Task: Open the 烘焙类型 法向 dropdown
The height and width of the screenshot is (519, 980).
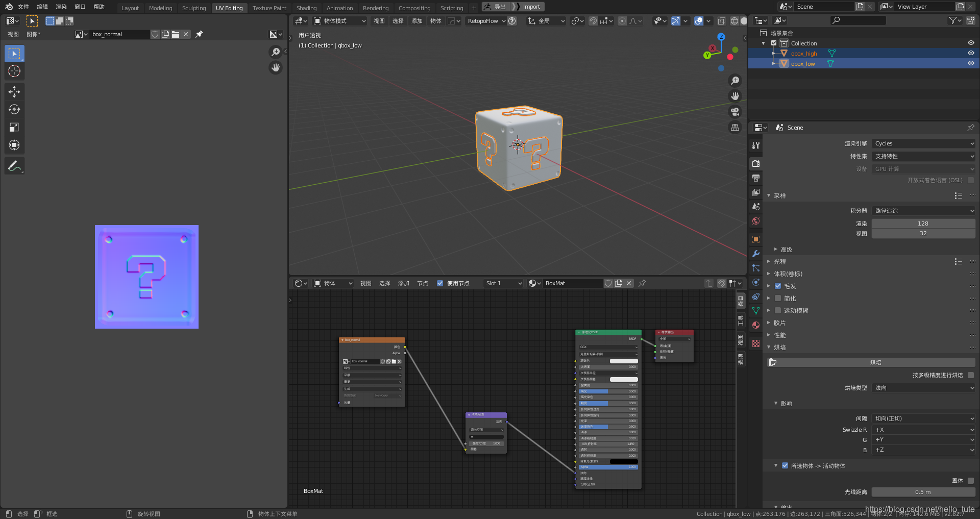Action: point(923,388)
